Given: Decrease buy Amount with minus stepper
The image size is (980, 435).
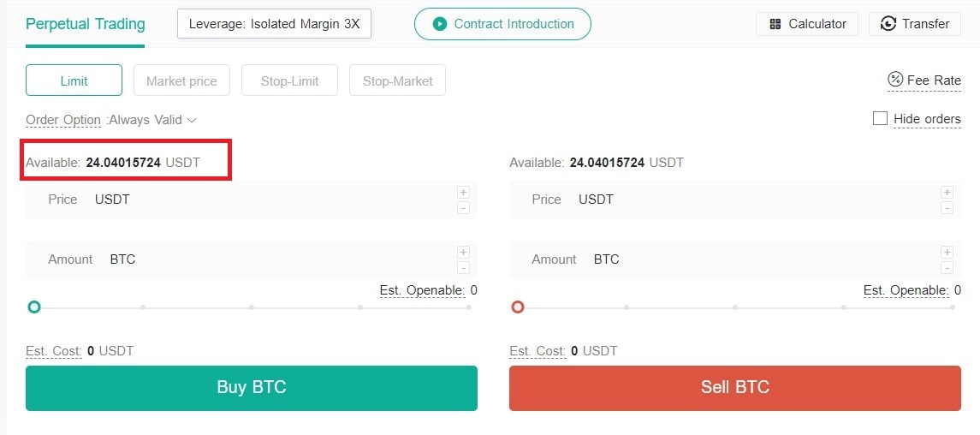Looking at the screenshot, I should click(x=463, y=268).
